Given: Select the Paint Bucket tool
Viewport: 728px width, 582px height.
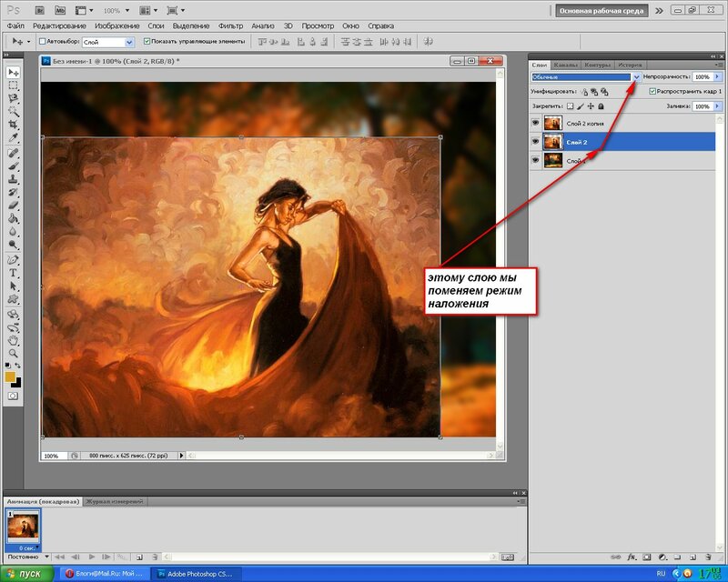Looking at the screenshot, I should pos(13,218).
